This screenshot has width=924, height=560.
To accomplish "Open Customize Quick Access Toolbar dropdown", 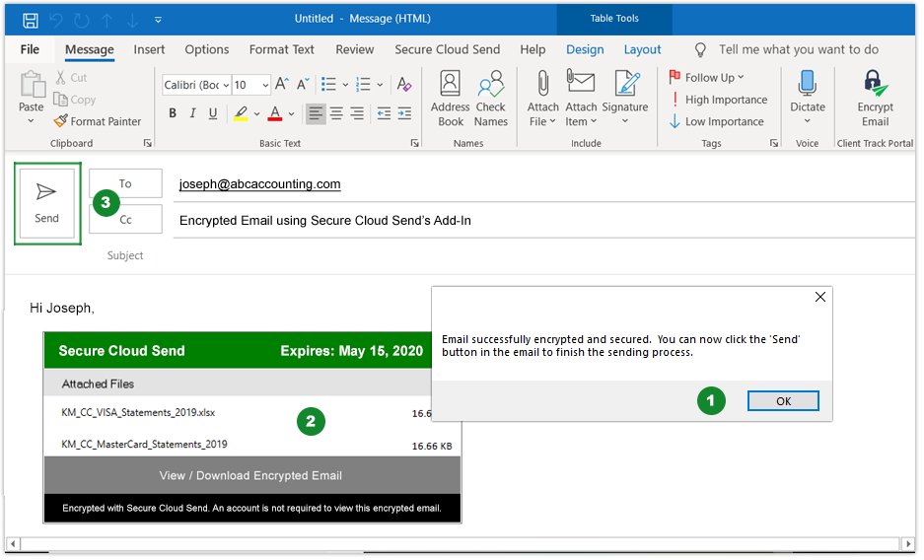I will click(x=158, y=20).
